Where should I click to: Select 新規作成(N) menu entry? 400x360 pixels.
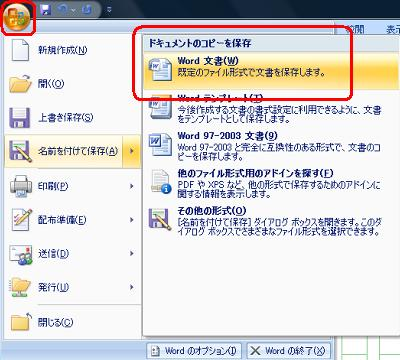[x=73, y=50]
